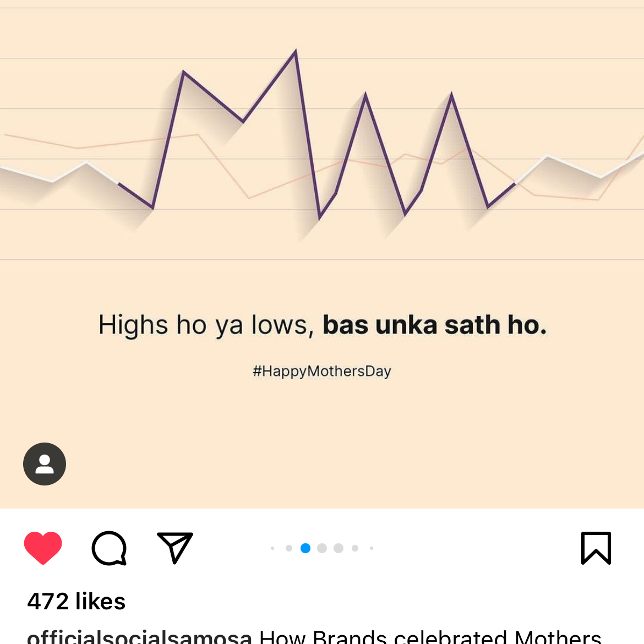Viewport: 644px width, 644px height.
Task: Open officialsocialsamosa profile from caption
Action: [139, 637]
